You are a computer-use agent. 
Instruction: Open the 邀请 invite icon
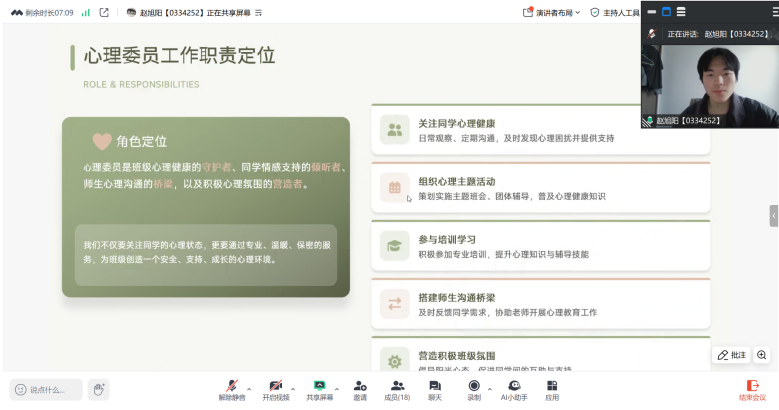[x=359, y=387]
